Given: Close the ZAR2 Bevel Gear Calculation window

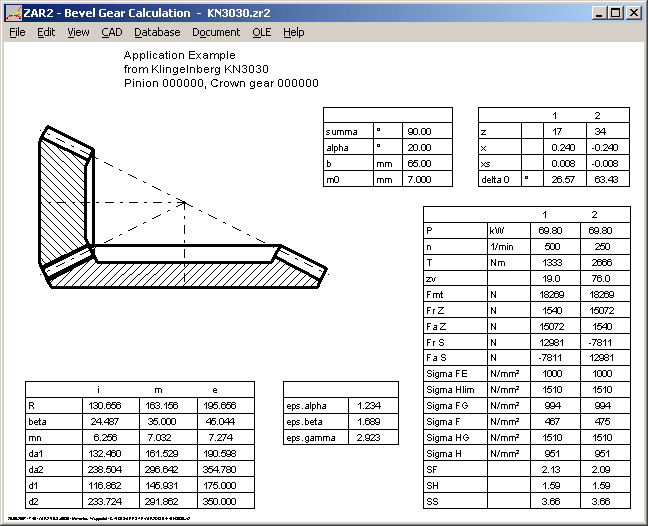Looking at the screenshot, I should [633, 13].
